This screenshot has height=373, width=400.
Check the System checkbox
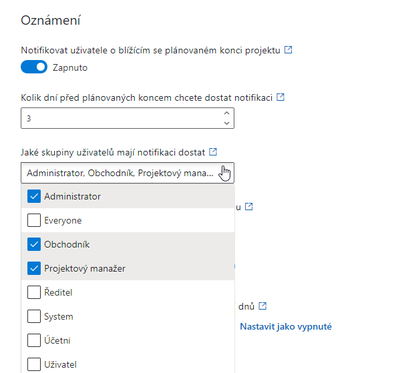pyautogui.click(x=34, y=316)
